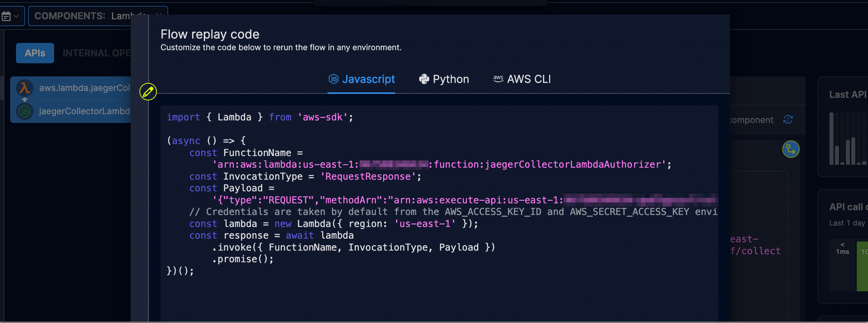
Task: Click the aws logo on CLI tab
Action: 498,79
